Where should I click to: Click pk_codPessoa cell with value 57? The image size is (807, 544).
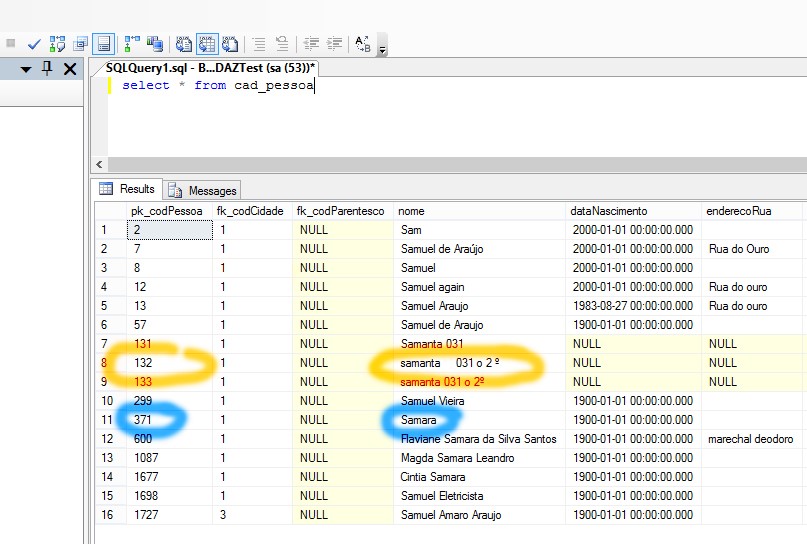(170, 325)
